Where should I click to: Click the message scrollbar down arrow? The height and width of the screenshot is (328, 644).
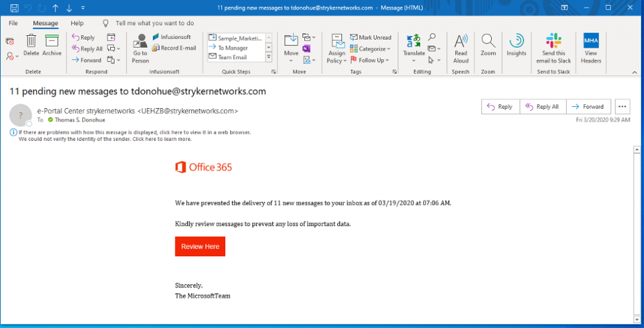point(636,319)
